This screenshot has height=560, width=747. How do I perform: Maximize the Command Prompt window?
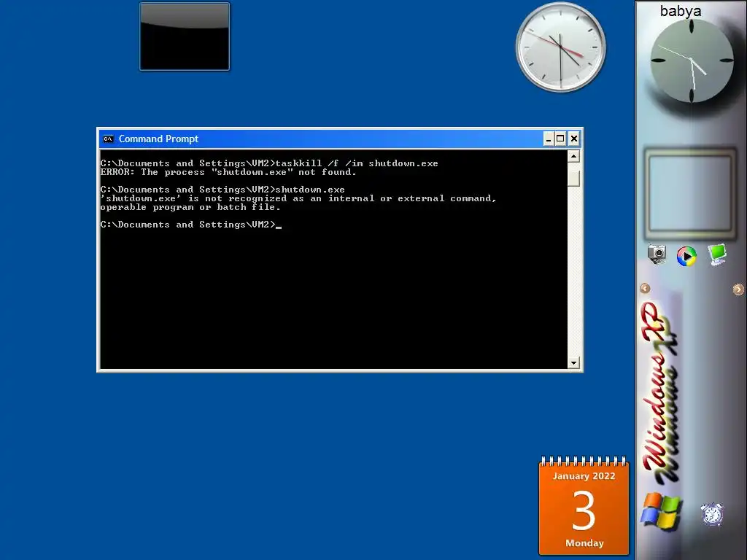[561, 139]
